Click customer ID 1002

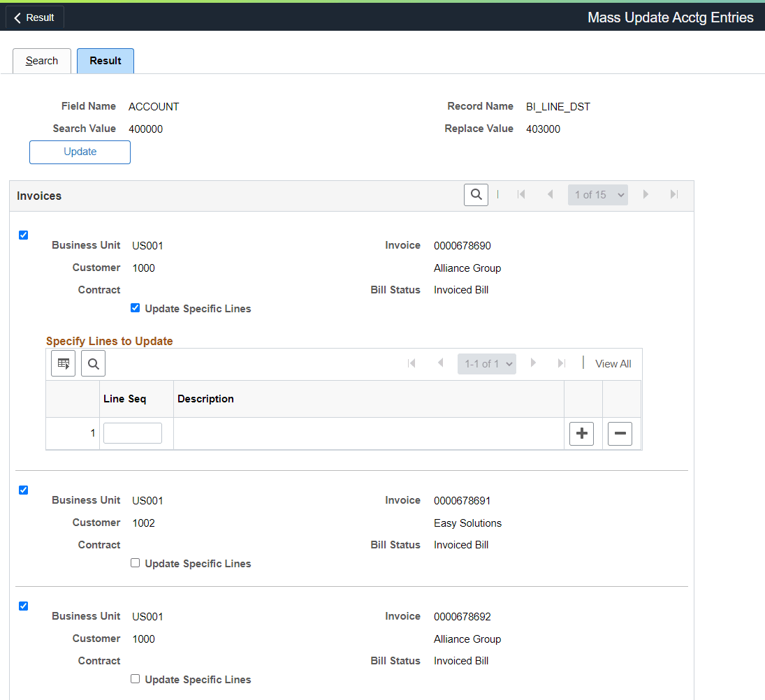[143, 523]
